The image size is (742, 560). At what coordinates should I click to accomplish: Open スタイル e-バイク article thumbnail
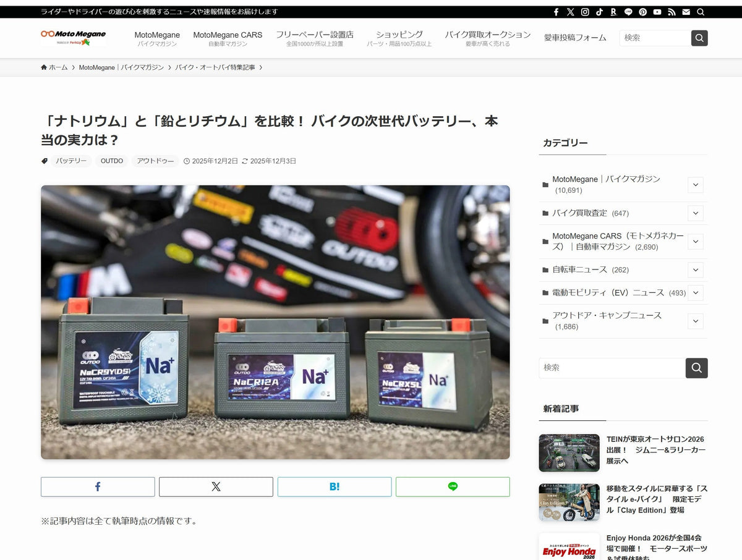[x=569, y=503]
